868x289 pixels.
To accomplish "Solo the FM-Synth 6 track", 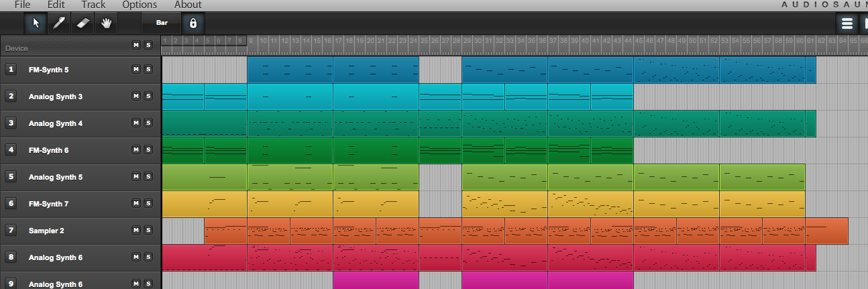I will [x=148, y=150].
